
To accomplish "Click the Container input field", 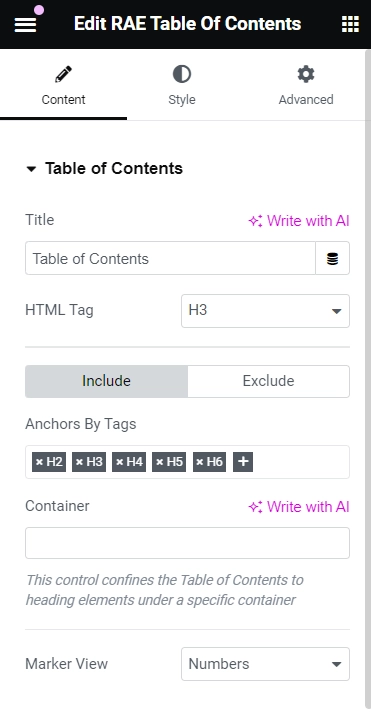I will coord(187,543).
